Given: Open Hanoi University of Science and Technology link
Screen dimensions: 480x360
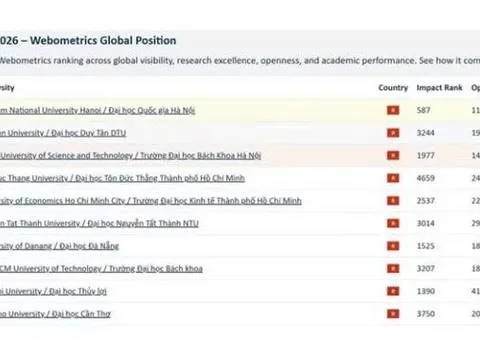Looking at the screenshot, I should [x=130, y=156].
